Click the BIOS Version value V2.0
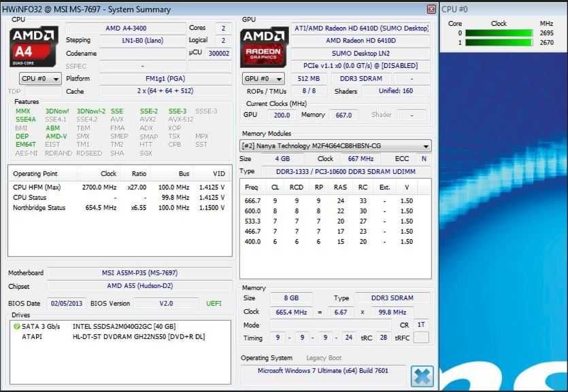Image resolution: width=568 pixels, height=392 pixels. click(166, 304)
